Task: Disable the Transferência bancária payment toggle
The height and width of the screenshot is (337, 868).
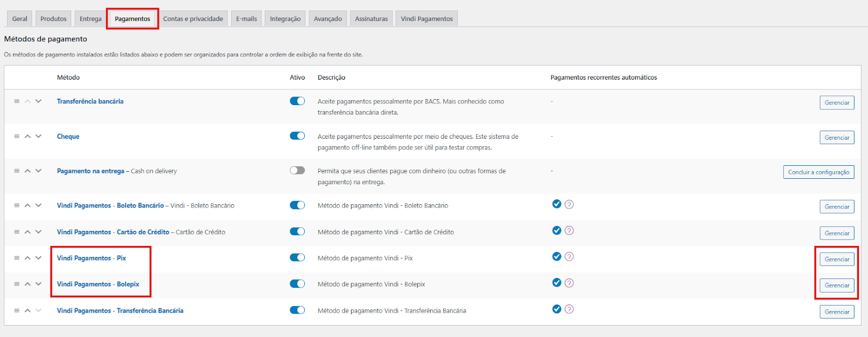Action: (297, 101)
